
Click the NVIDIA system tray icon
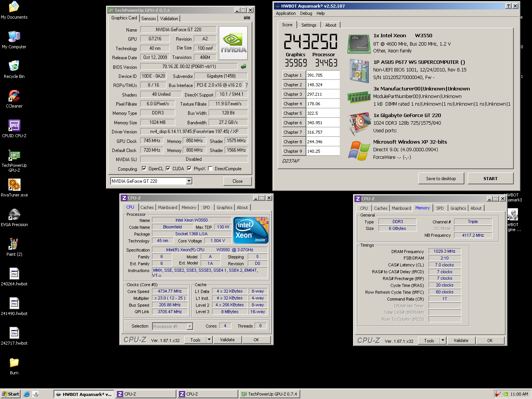click(505, 394)
